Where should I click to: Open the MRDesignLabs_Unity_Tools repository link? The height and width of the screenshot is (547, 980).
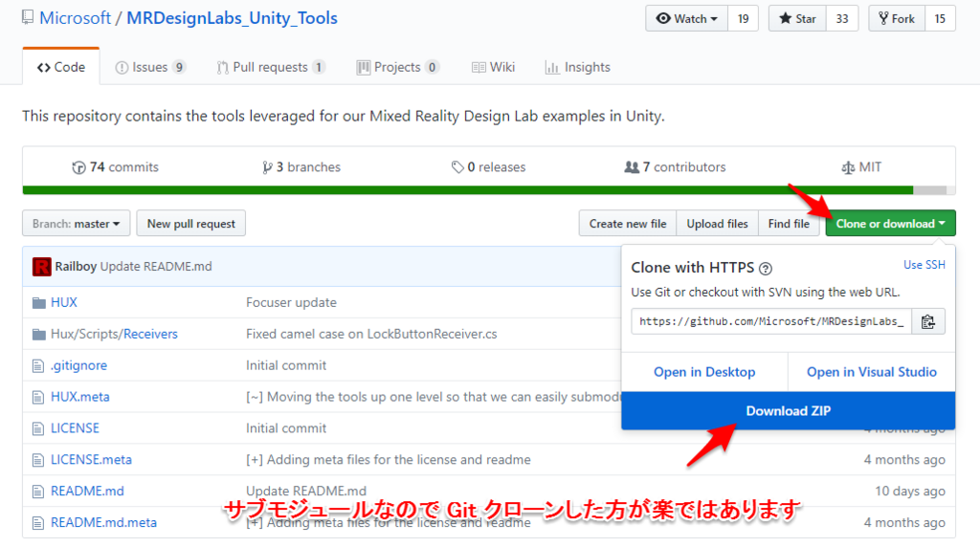click(x=232, y=17)
